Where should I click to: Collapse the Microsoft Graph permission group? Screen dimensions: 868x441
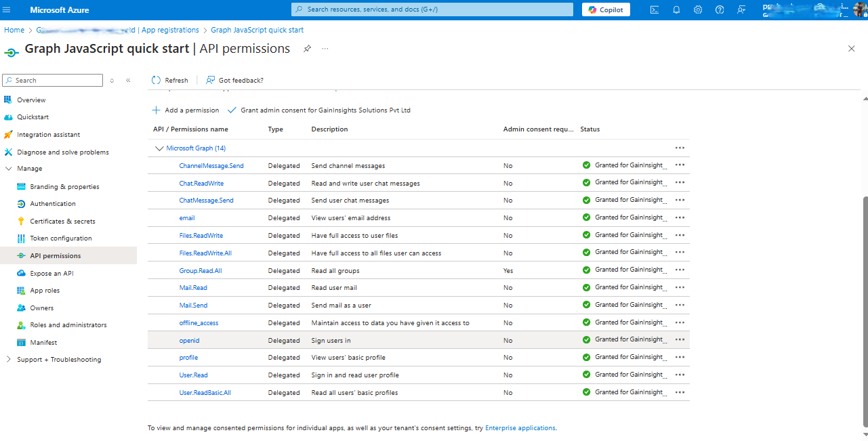coord(159,148)
